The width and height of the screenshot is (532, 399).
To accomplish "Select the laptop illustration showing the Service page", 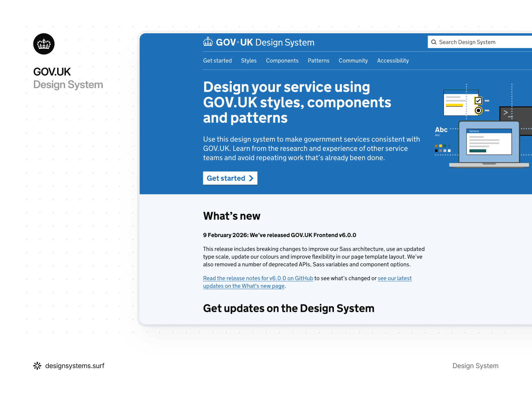I will (x=489, y=143).
